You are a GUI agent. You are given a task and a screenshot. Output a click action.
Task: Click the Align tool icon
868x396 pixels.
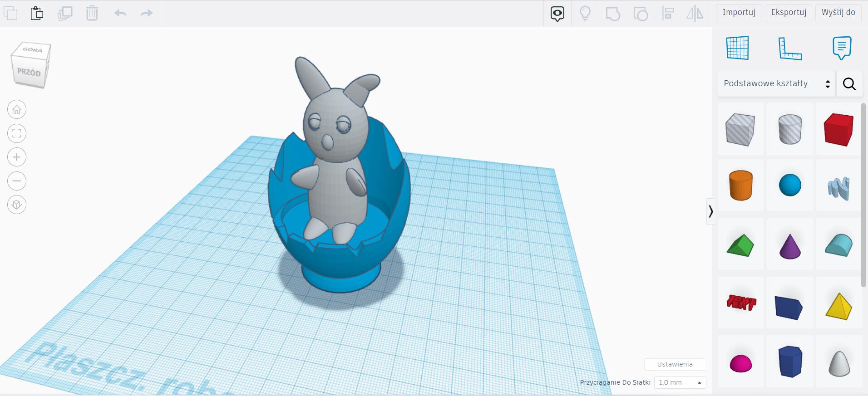coord(668,13)
